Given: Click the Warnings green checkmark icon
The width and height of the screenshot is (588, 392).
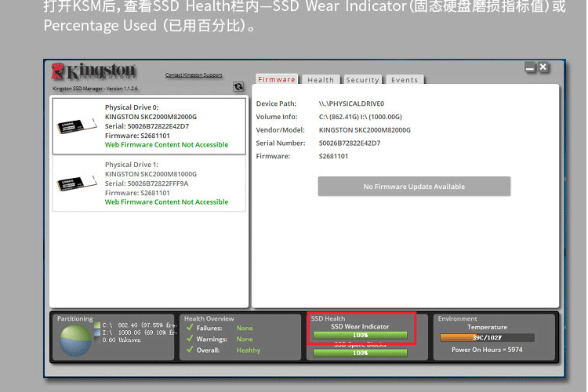Looking at the screenshot, I should (x=190, y=339).
